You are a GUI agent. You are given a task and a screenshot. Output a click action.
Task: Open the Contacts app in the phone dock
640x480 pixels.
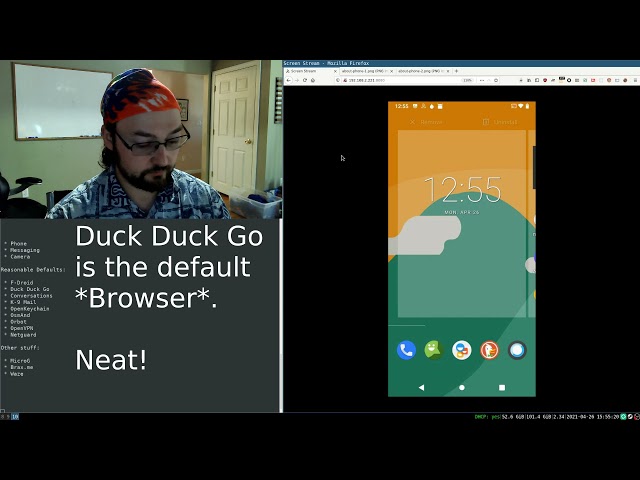(462, 350)
